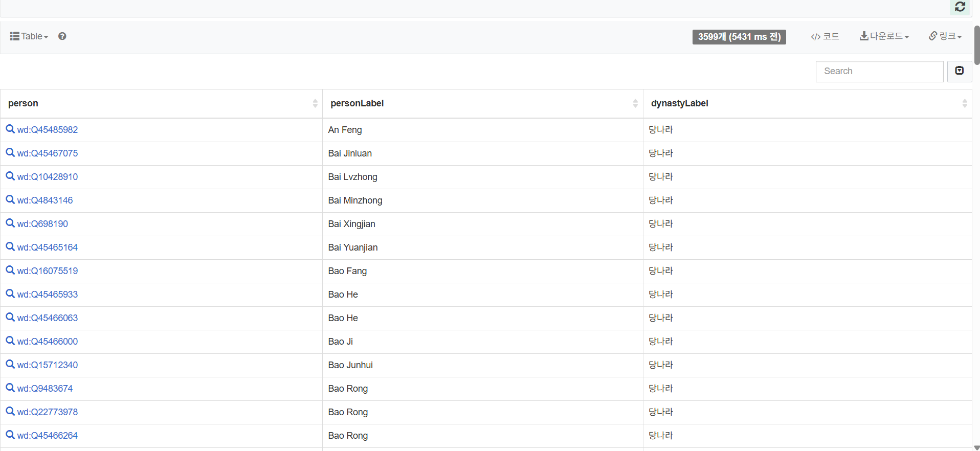Focus the Search input field
Image resolution: width=980 pixels, height=451 pixels.
[879, 71]
